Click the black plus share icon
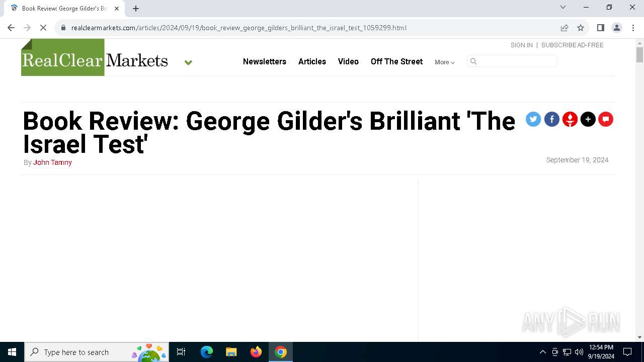This screenshot has height=362, width=644. (x=588, y=119)
